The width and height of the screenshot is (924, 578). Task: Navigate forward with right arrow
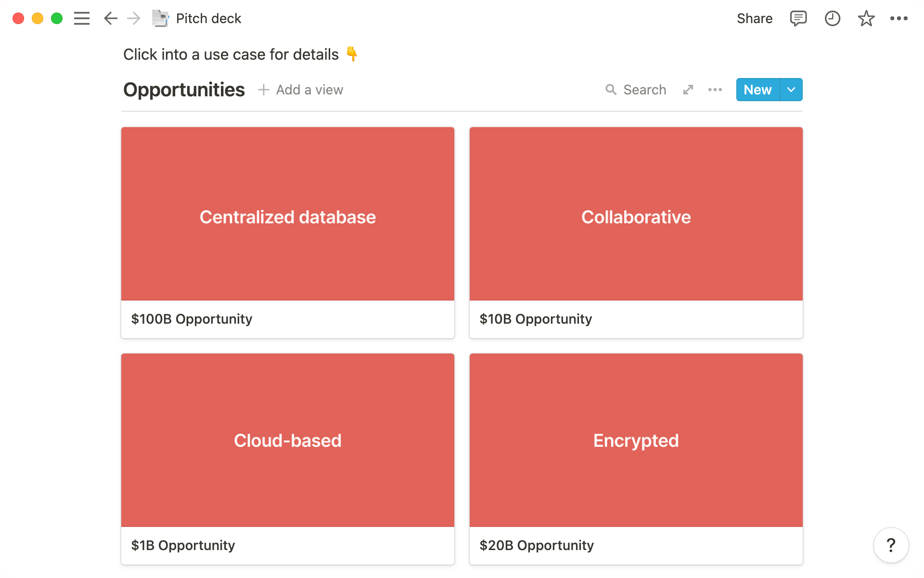pos(134,18)
